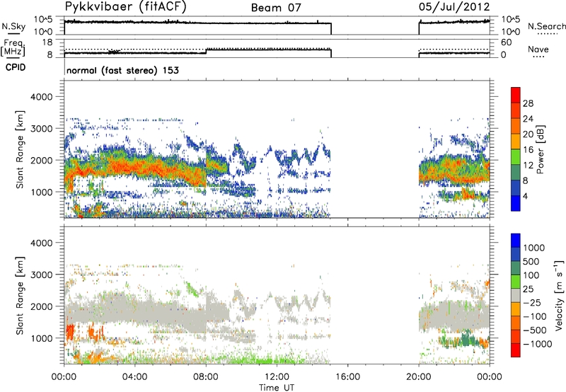This screenshot has width=566, height=392.
Task: Click the '10^5' label right of noise panel
Action: (x=511, y=20)
